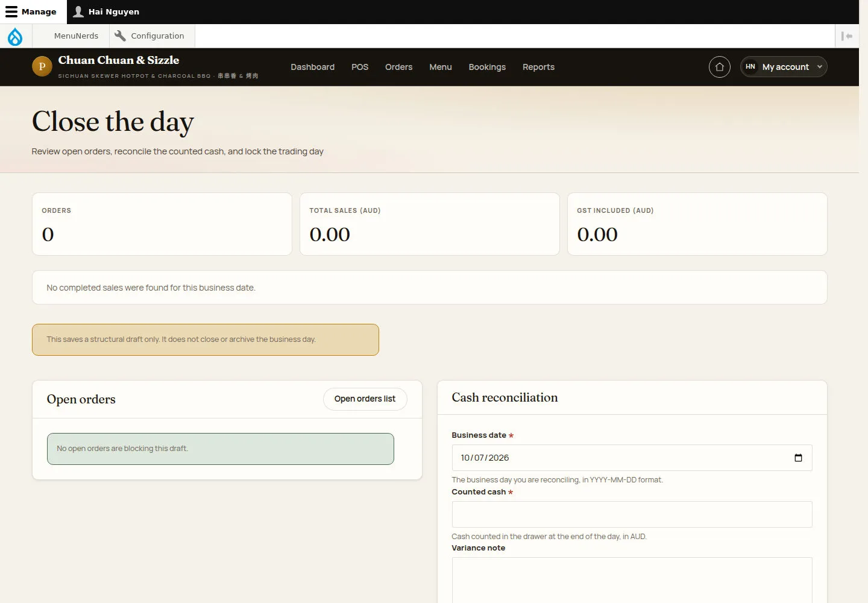Open the POS nav item
Screen dimensions: 868x603
click(x=360, y=67)
